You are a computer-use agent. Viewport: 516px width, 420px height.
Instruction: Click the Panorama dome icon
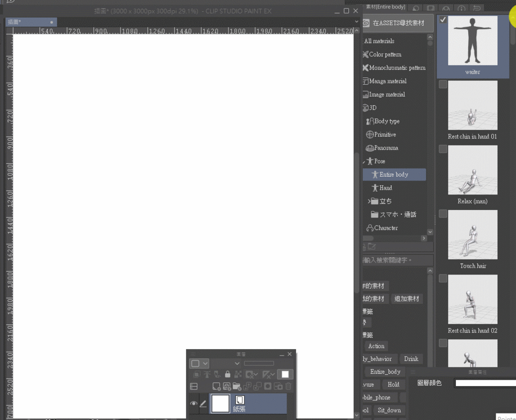370,148
